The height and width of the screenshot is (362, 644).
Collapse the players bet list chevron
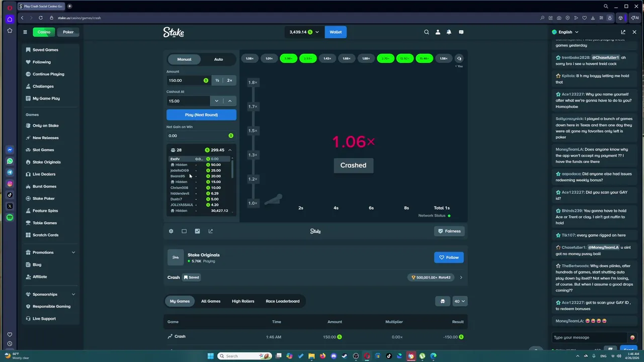point(230,150)
